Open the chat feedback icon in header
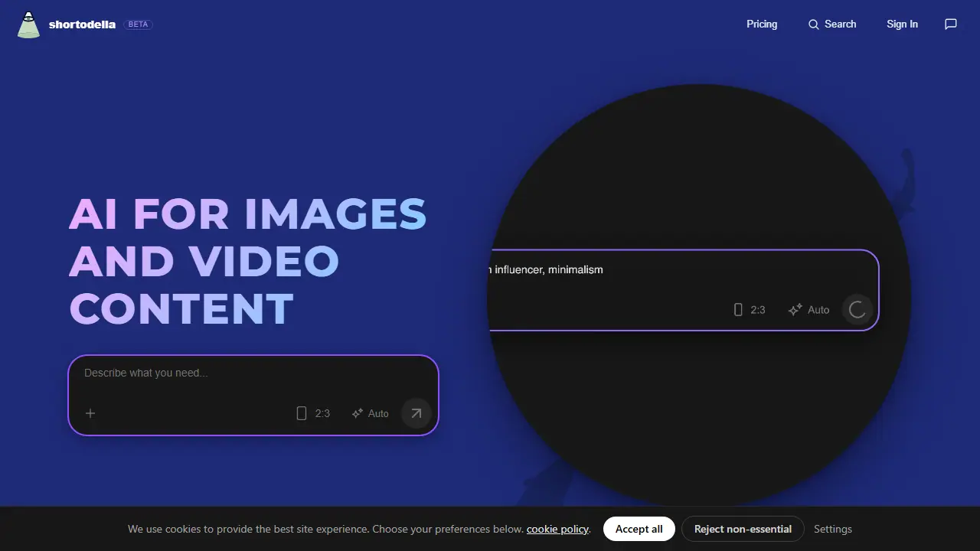The image size is (980, 551). coord(951,24)
